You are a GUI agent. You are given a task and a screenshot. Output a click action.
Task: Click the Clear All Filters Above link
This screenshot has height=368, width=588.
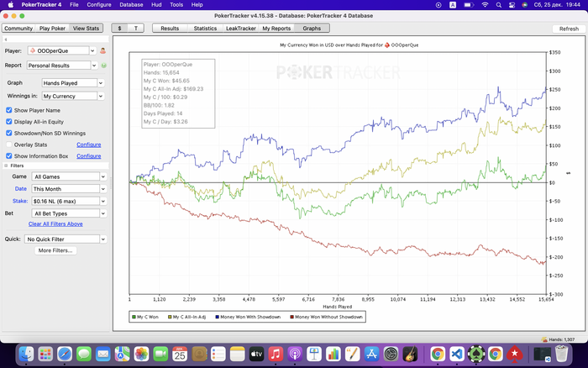tap(55, 224)
